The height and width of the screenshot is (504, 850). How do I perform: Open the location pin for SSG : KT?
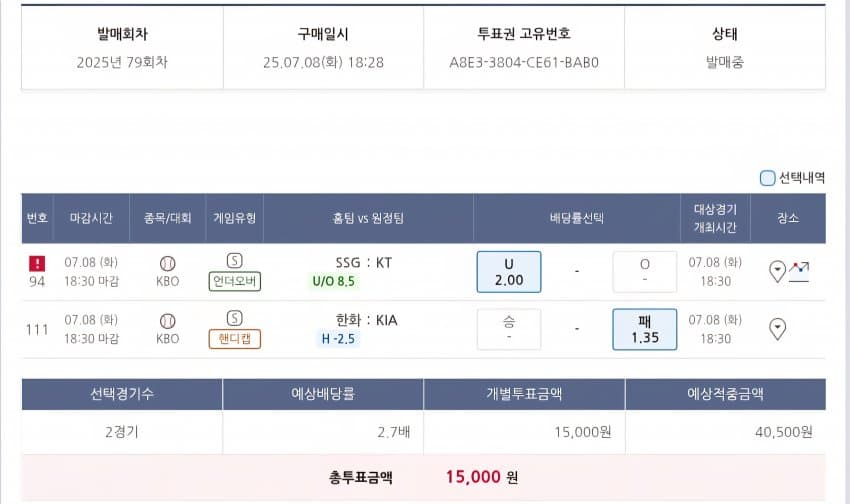coord(777,271)
